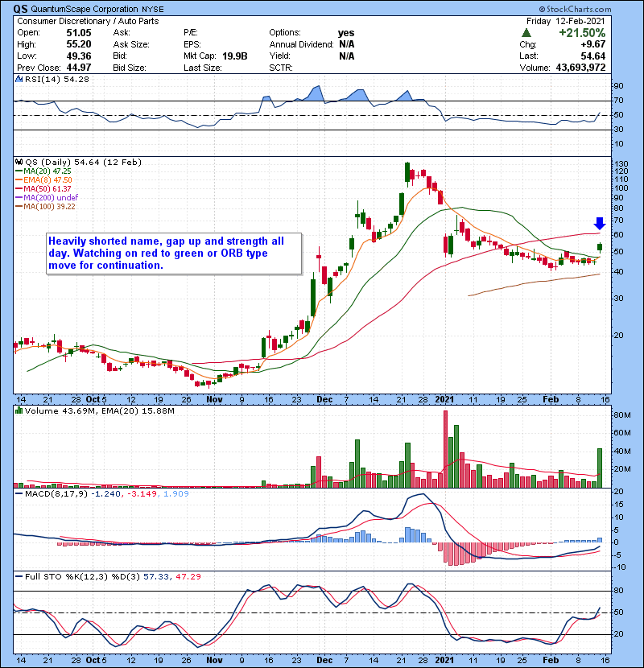
Task: Click the date Friday 12-Feb-2021
Action: (x=566, y=21)
